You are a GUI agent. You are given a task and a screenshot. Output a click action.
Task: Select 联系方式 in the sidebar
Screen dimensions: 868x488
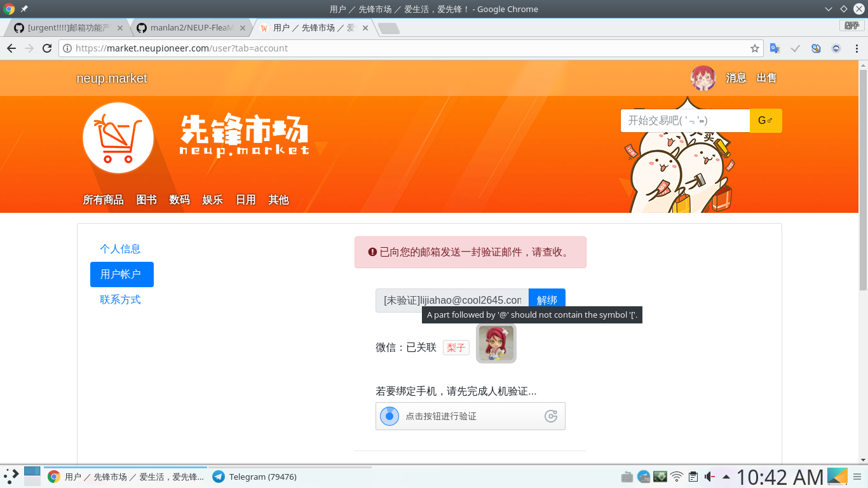(120, 300)
